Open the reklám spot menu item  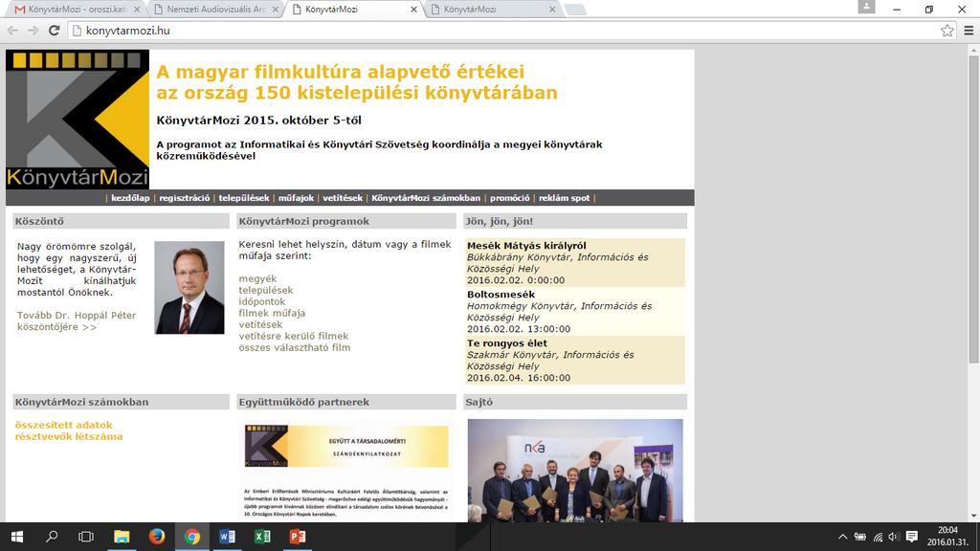[564, 198]
